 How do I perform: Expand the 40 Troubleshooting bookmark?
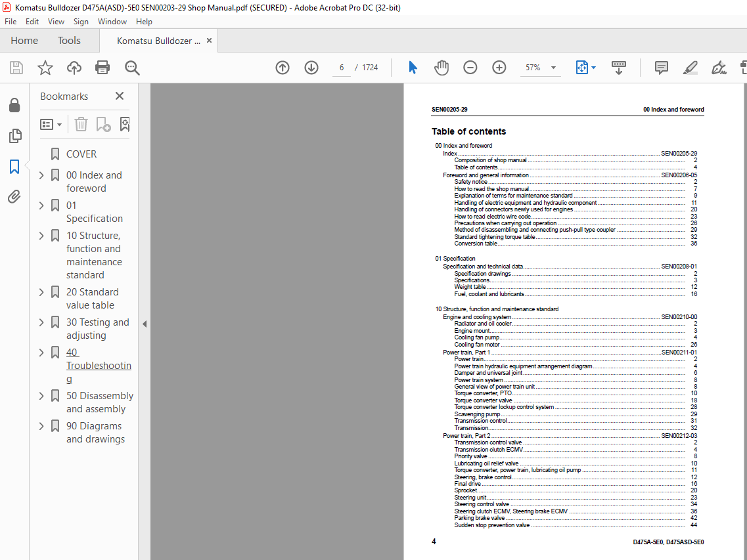click(x=41, y=353)
